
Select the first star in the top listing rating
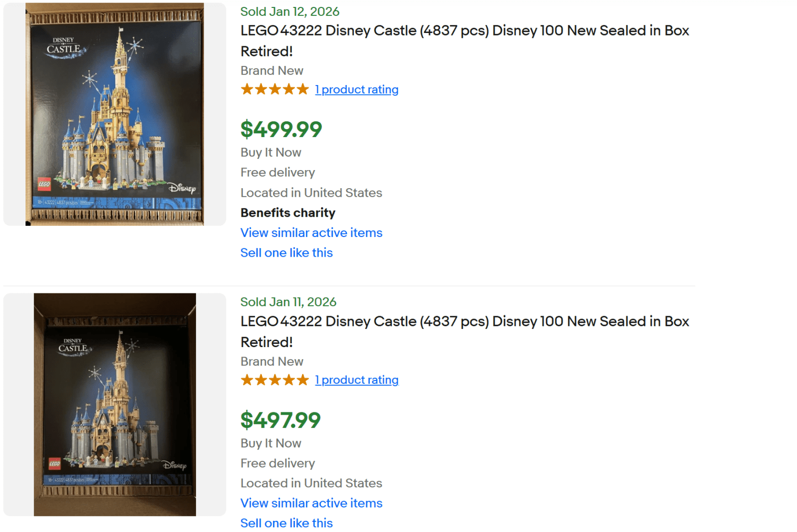click(x=247, y=89)
